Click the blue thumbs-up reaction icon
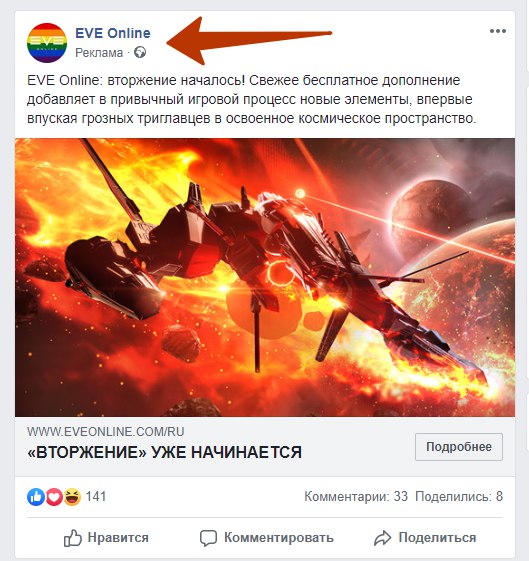Screen dimensions: 529x561 pos(36,497)
